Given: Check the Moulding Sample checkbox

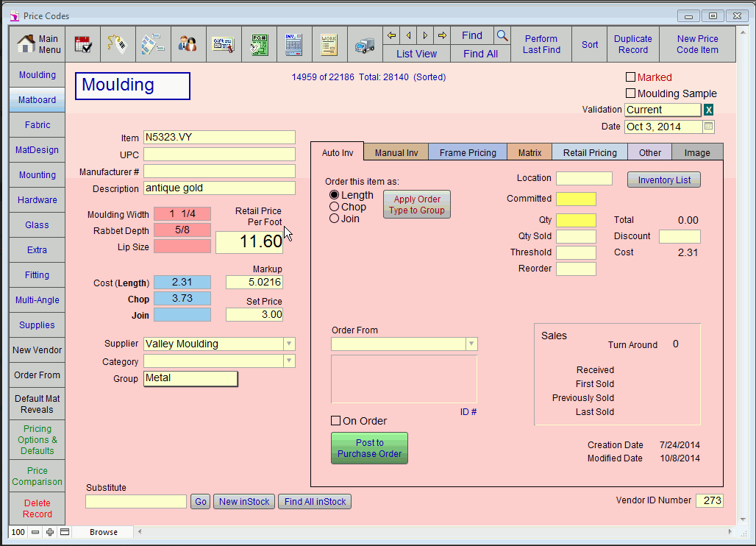Looking at the screenshot, I should pyautogui.click(x=630, y=93).
